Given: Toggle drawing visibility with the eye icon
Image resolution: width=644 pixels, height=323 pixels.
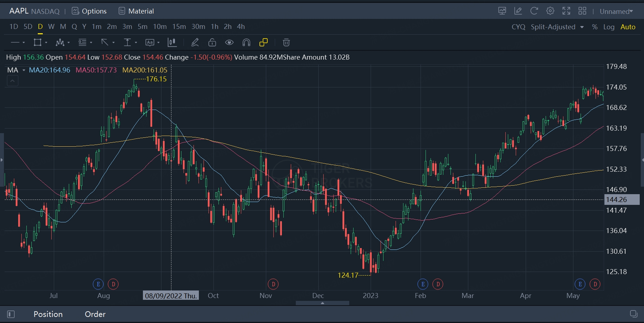Looking at the screenshot, I should [x=229, y=42].
